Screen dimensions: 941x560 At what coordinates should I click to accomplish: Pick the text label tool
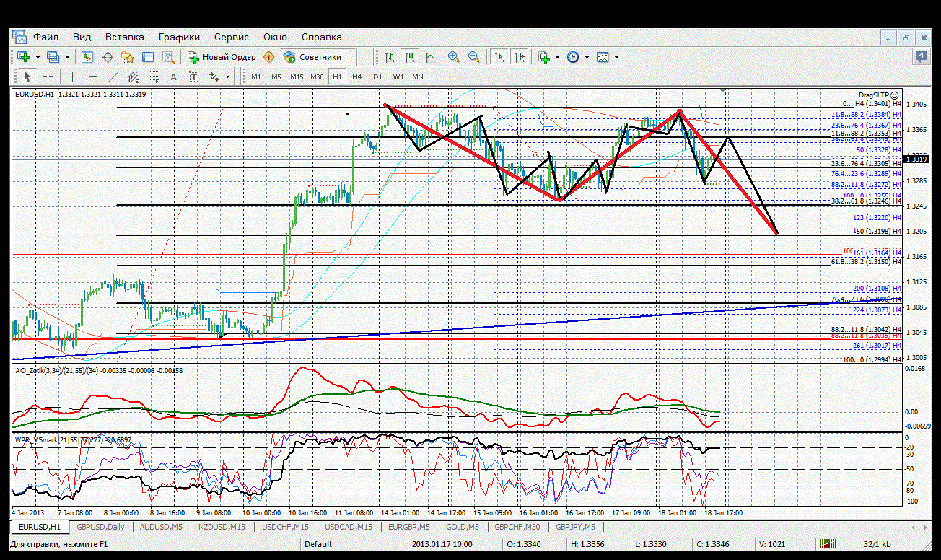point(194,76)
